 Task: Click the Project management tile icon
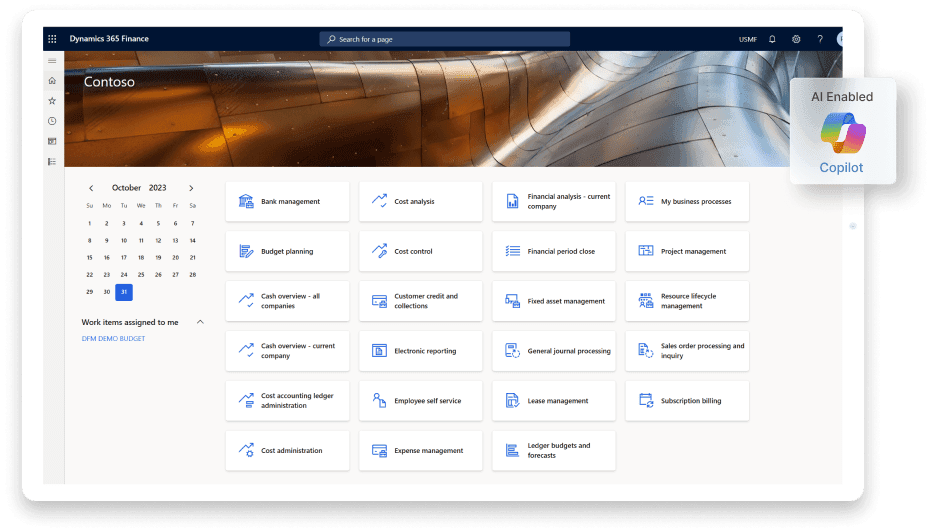click(646, 251)
